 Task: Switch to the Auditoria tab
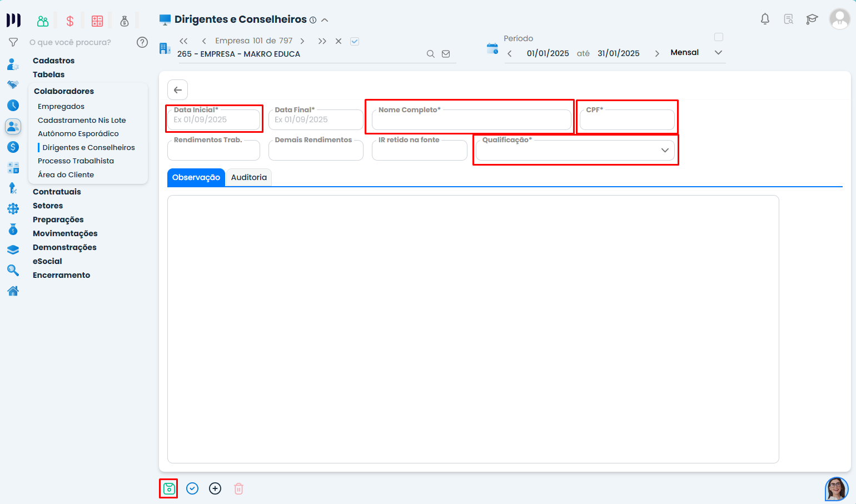pyautogui.click(x=248, y=177)
